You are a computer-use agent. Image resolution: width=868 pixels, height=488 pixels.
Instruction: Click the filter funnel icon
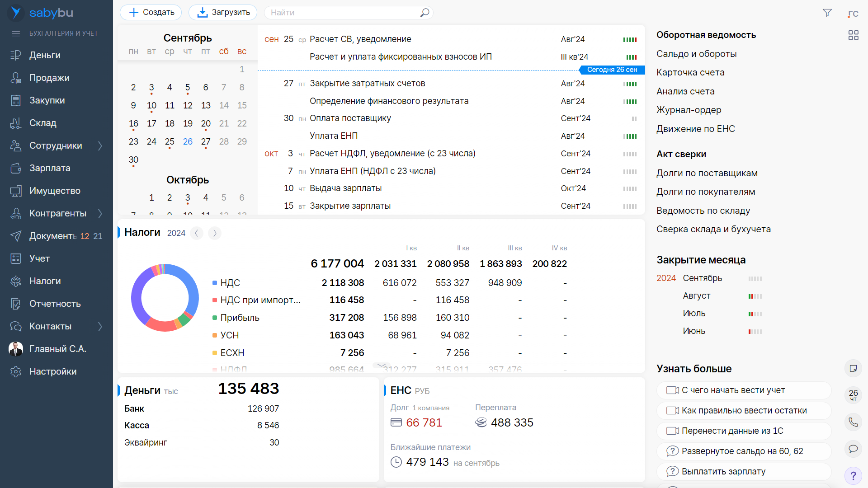coord(827,13)
